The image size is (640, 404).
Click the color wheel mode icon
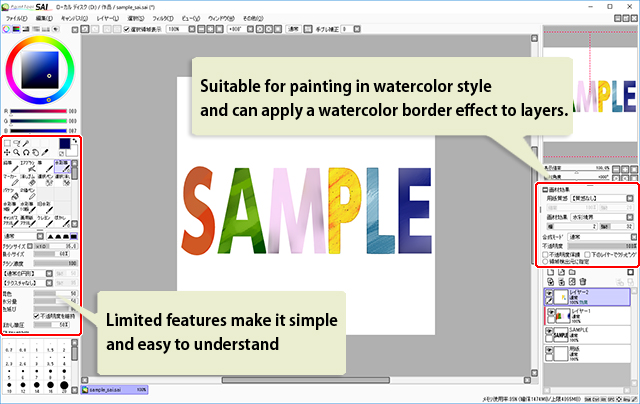tap(8, 30)
